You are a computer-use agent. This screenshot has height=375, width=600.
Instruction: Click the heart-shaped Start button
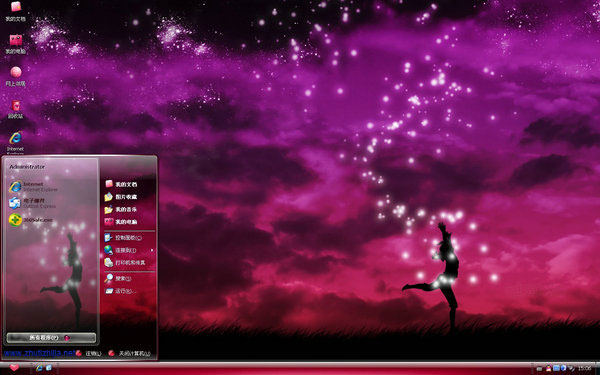point(14,368)
